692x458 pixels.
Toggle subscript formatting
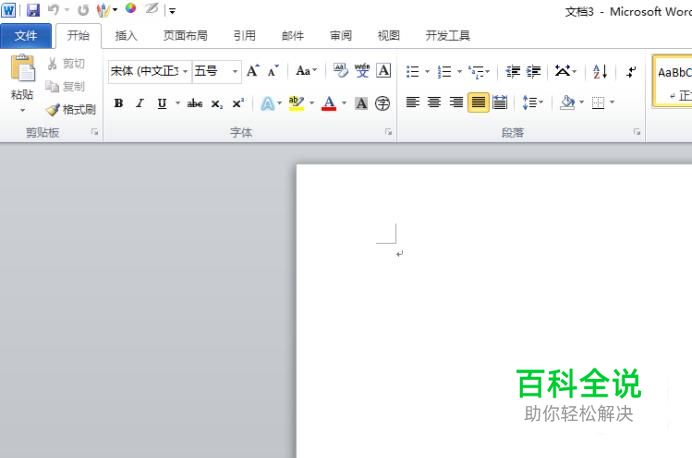pos(217,104)
